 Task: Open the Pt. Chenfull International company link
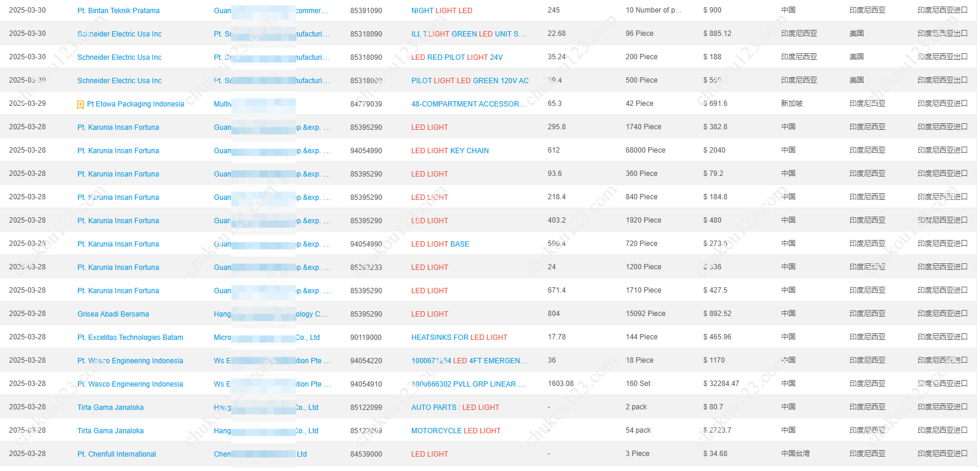(117, 454)
